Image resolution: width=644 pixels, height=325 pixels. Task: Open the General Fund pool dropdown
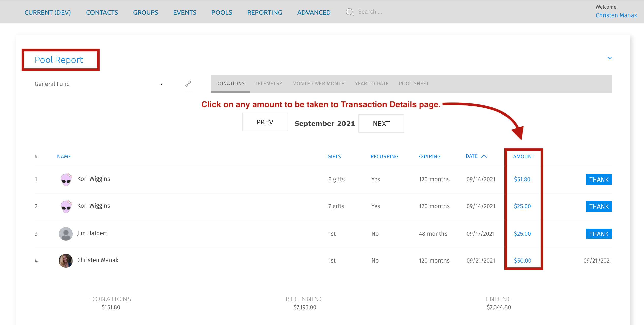99,84
